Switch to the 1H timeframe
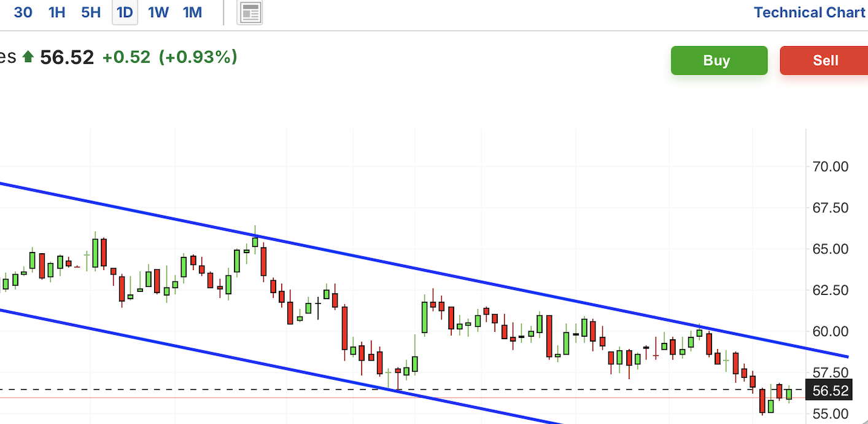868x424 pixels. (56, 12)
